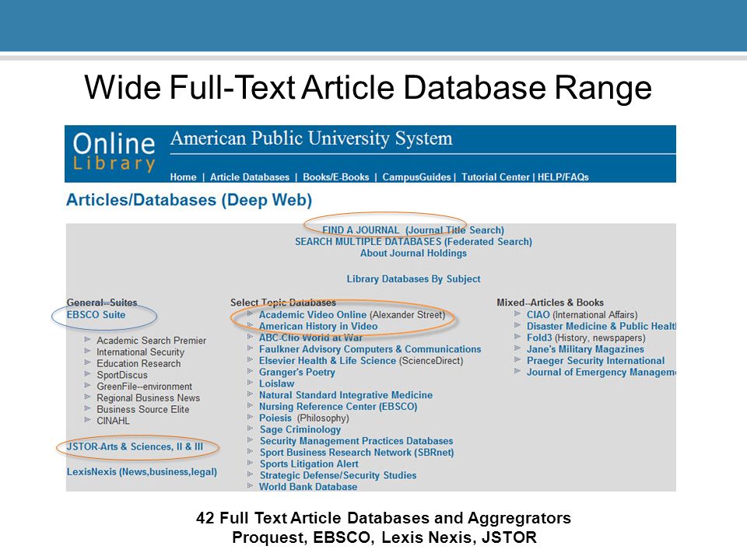Open Natural Standard Integrative Medicine
The image size is (747, 560).
tap(345, 395)
